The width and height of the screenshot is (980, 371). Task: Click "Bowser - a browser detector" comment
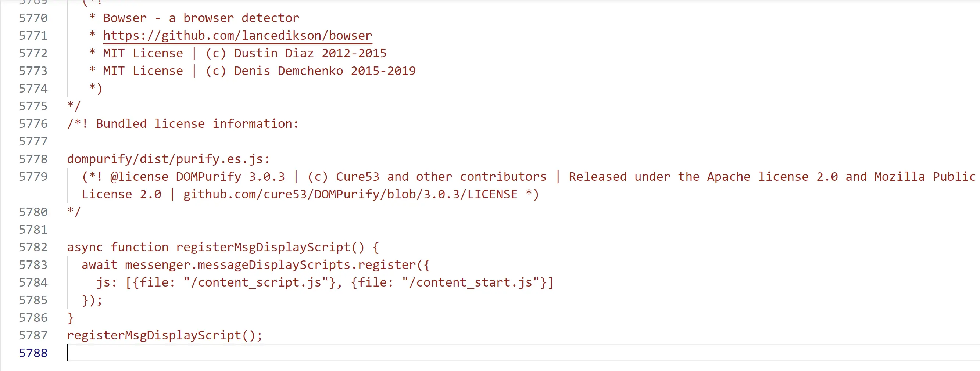click(201, 18)
